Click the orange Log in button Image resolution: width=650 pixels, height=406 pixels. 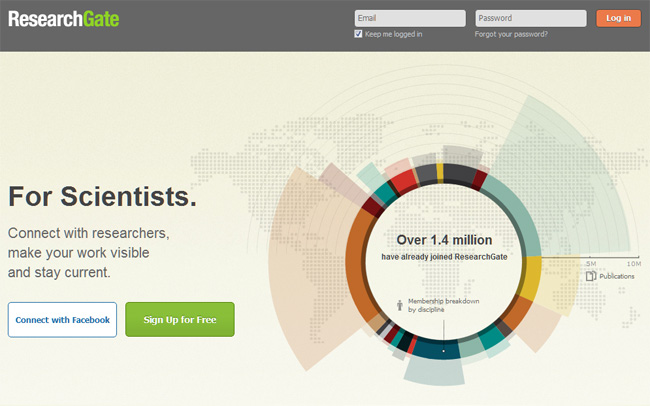(x=618, y=18)
